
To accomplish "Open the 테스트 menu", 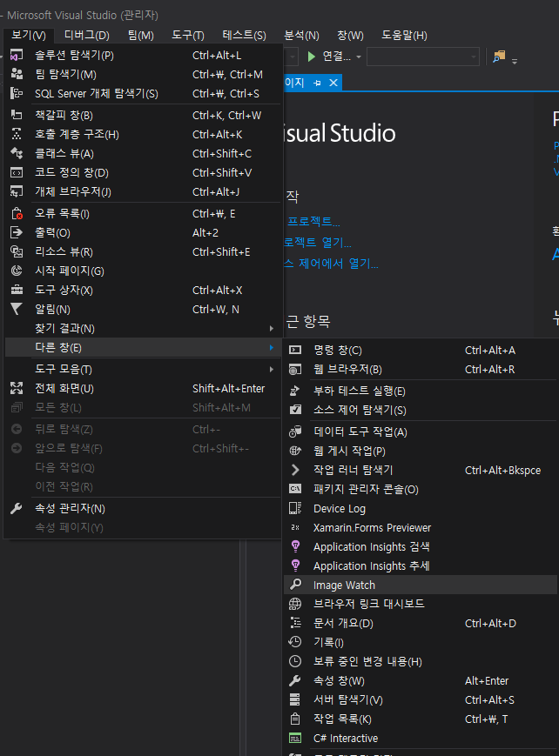I will 245,35.
